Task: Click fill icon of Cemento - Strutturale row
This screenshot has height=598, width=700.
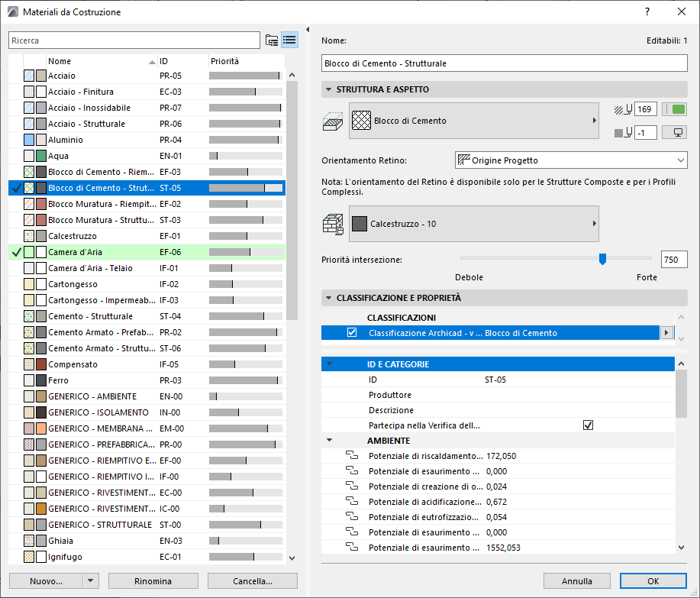Action: pyautogui.click(x=29, y=316)
